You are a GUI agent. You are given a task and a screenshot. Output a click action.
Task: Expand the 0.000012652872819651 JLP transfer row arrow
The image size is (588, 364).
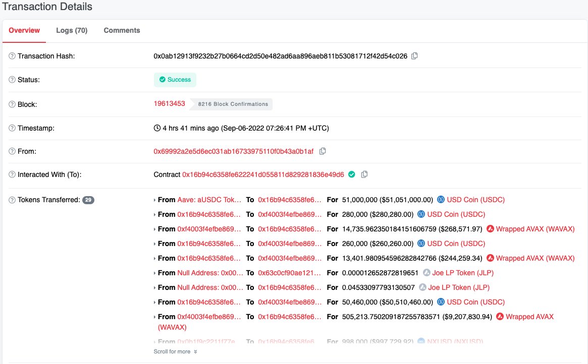(154, 273)
